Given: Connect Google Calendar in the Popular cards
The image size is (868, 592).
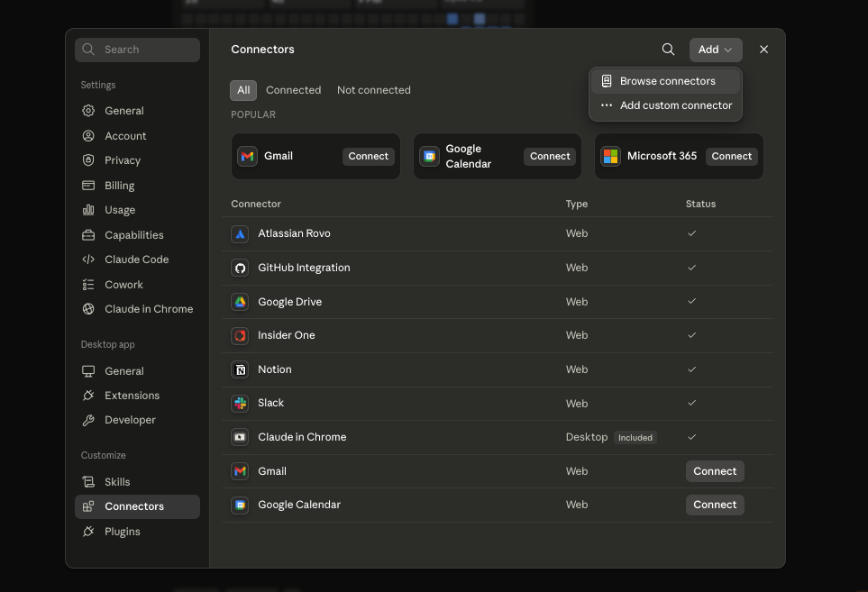Looking at the screenshot, I should 550,156.
